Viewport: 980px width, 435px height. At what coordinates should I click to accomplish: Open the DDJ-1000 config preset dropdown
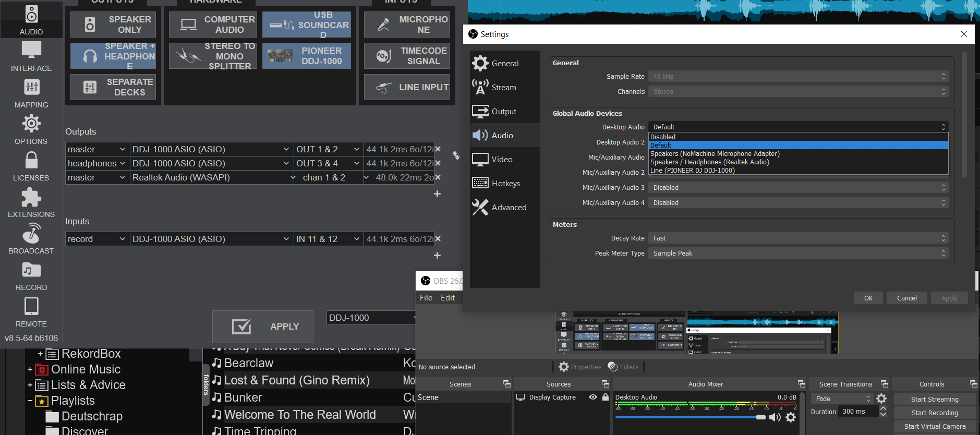coord(372,318)
